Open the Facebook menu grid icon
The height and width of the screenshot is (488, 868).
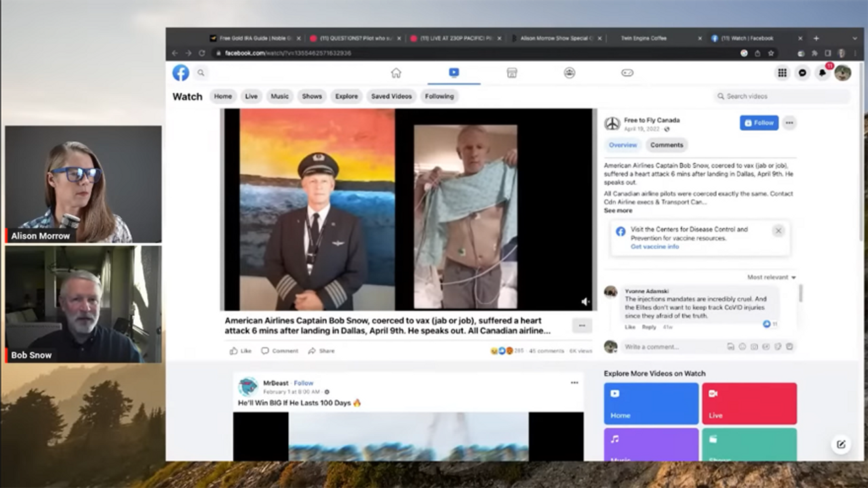pyautogui.click(x=782, y=73)
